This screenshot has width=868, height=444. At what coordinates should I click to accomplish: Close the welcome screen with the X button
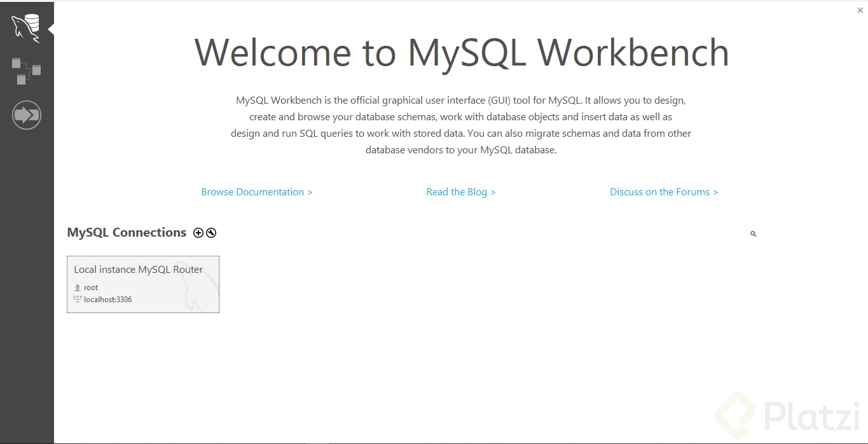860,11
